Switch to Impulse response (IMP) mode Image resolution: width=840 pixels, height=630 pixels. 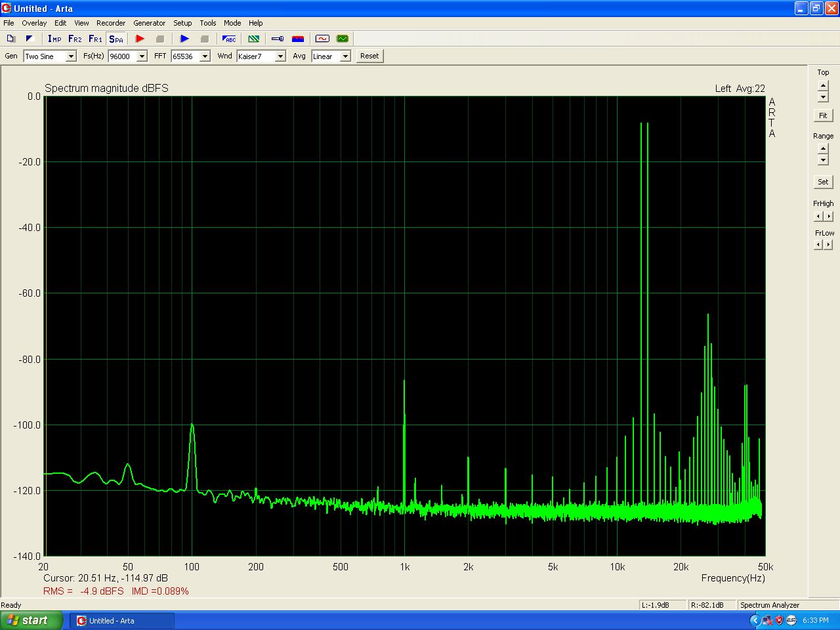click(54, 39)
